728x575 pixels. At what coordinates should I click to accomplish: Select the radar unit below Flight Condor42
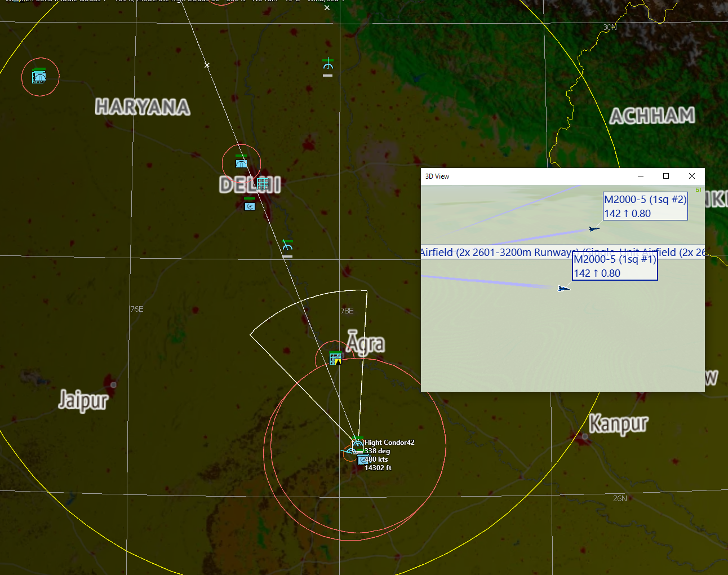(362, 460)
